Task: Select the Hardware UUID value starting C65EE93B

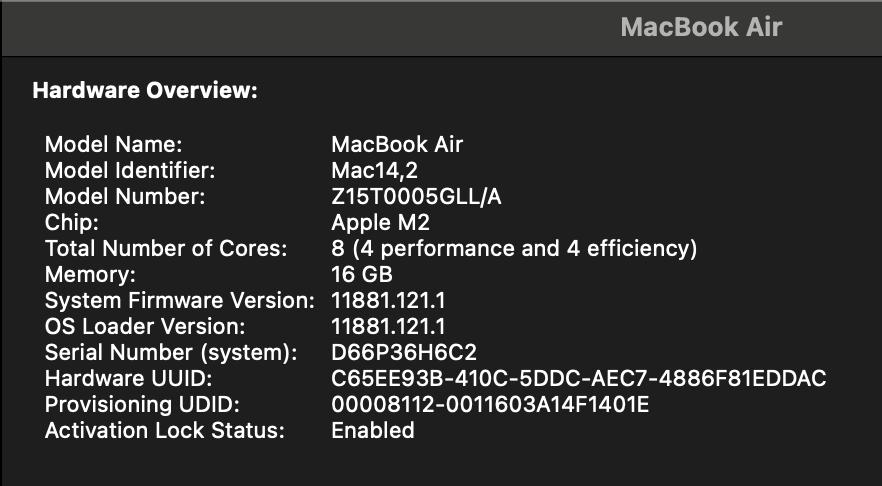Action: pos(579,379)
